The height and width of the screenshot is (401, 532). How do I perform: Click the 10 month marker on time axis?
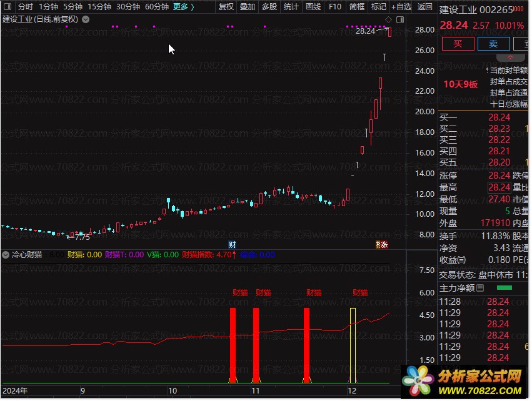(x=173, y=391)
